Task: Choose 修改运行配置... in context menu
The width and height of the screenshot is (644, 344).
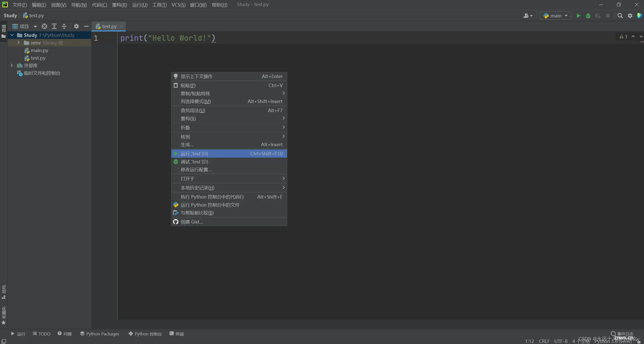Action: 229,169
